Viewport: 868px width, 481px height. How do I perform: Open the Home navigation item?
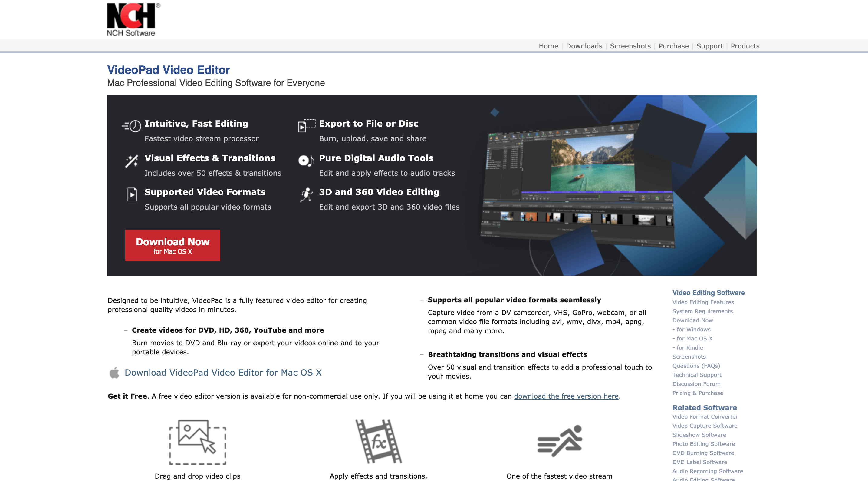(548, 46)
